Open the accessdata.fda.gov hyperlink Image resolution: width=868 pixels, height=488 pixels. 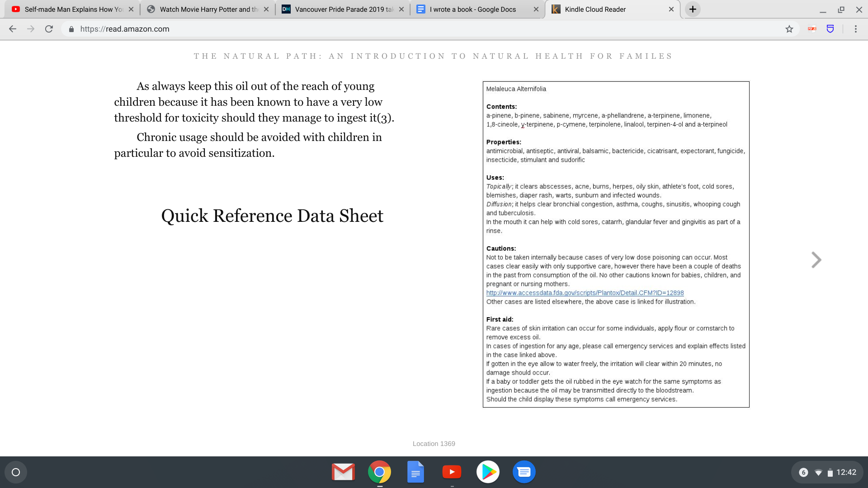coord(585,293)
